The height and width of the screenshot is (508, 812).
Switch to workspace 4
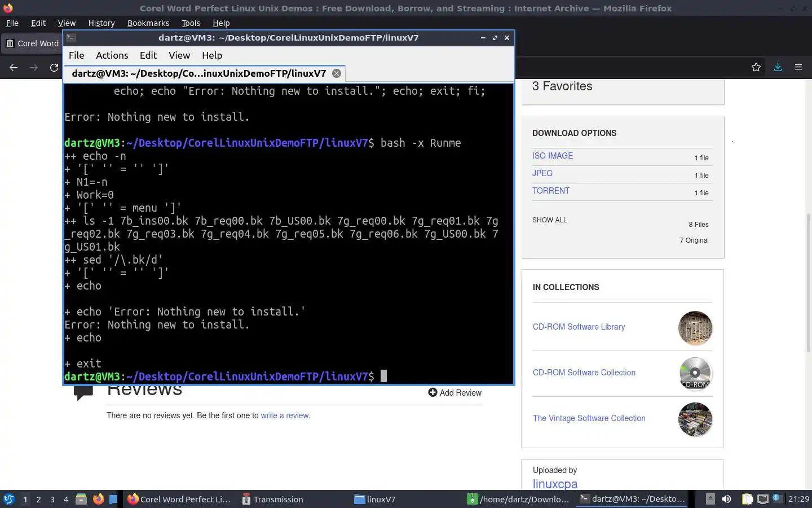(x=66, y=500)
